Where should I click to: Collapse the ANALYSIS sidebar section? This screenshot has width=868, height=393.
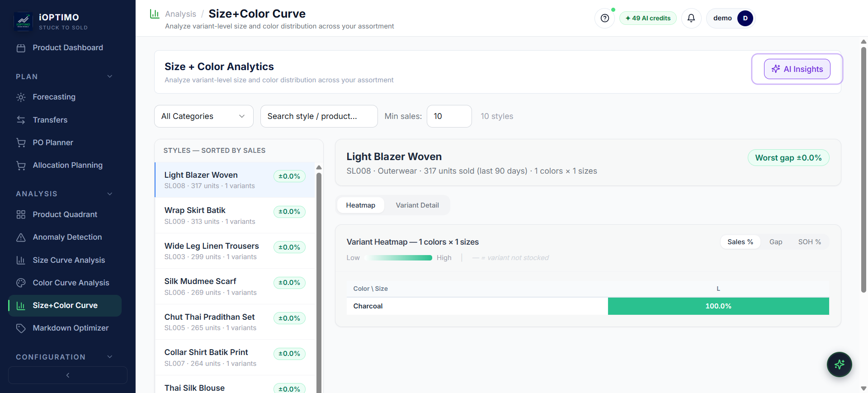click(110, 194)
